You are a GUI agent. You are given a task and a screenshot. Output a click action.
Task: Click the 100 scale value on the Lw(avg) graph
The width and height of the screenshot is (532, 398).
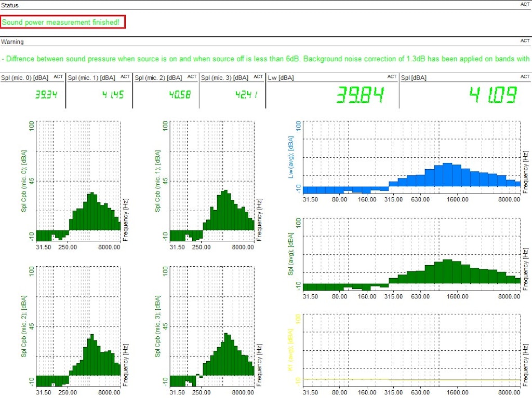point(298,126)
